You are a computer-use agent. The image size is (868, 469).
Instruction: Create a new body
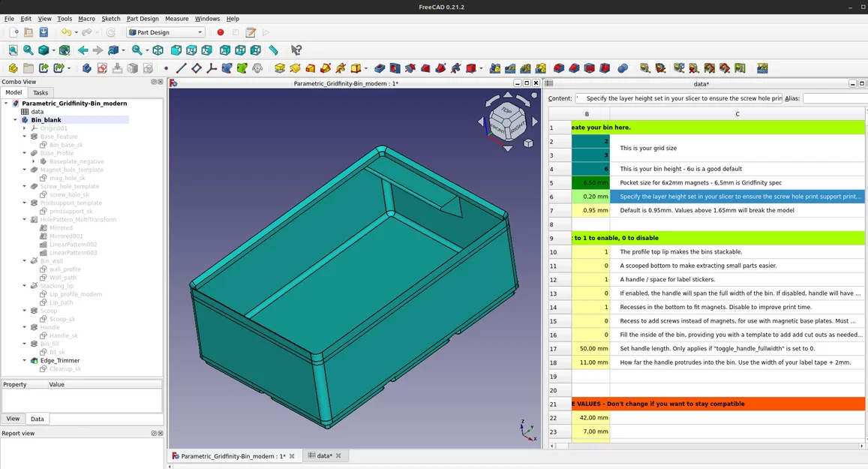point(86,69)
